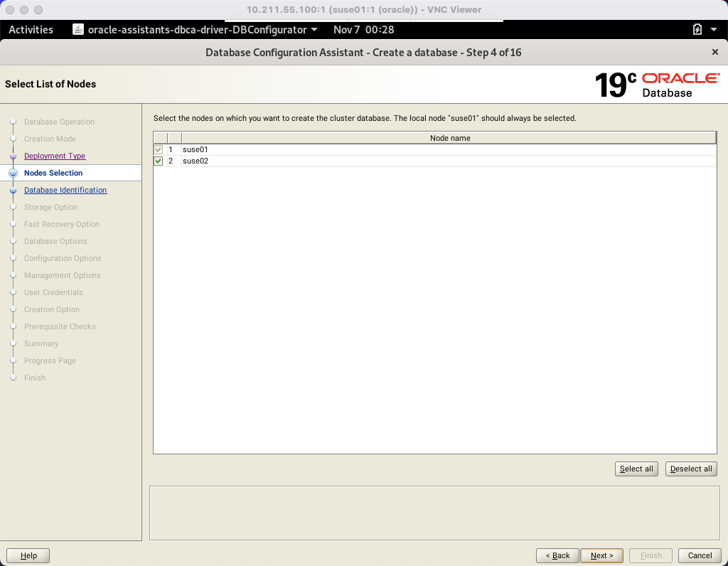Click the Database Options step label

pos(55,242)
